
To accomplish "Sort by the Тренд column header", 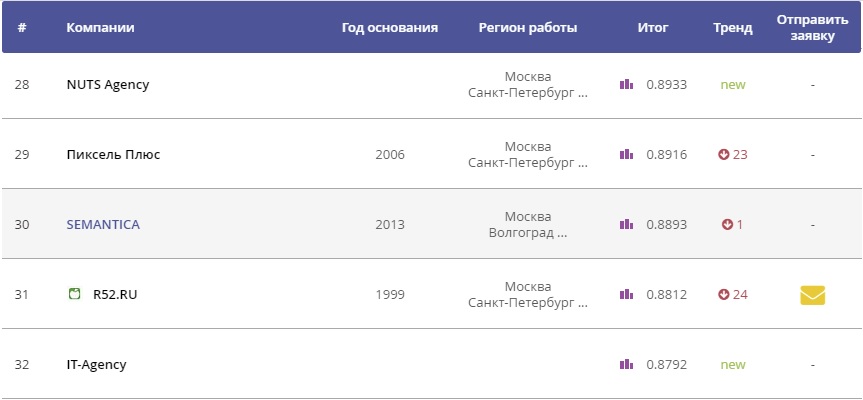I will (733, 28).
